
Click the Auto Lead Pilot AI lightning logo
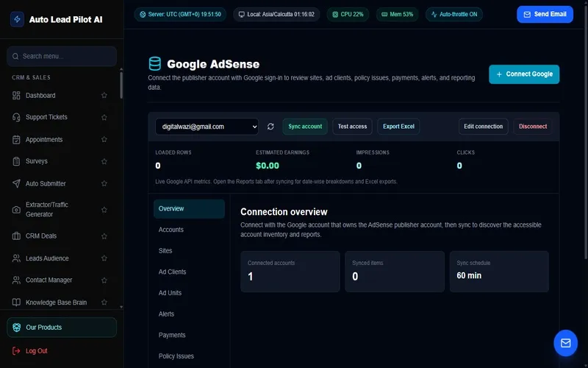click(x=17, y=20)
